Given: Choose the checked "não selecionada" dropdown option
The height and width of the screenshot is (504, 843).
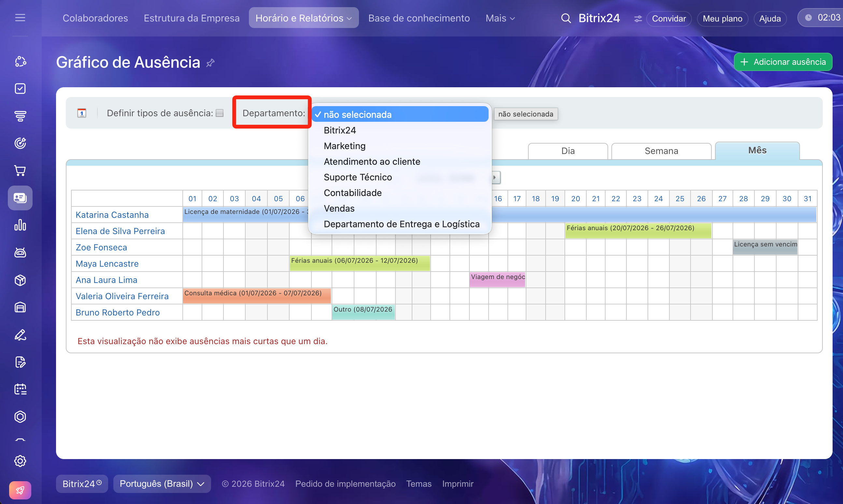Looking at the screenshot, I should (x=400, y=115).
